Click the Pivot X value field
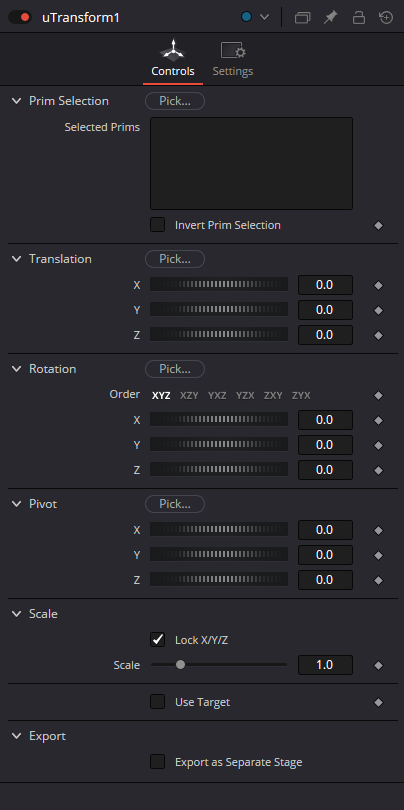The width and height of the screenshot is (404, 810). 325,530
